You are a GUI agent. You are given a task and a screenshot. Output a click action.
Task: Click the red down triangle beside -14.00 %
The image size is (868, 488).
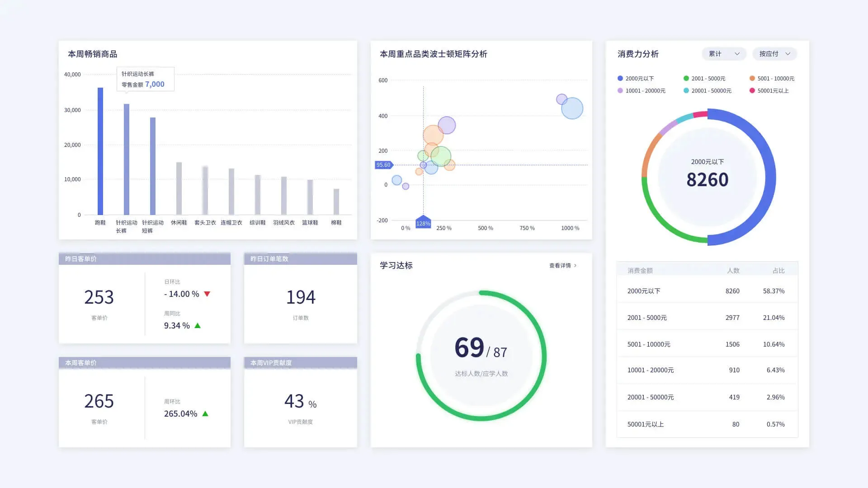(207, 294)
